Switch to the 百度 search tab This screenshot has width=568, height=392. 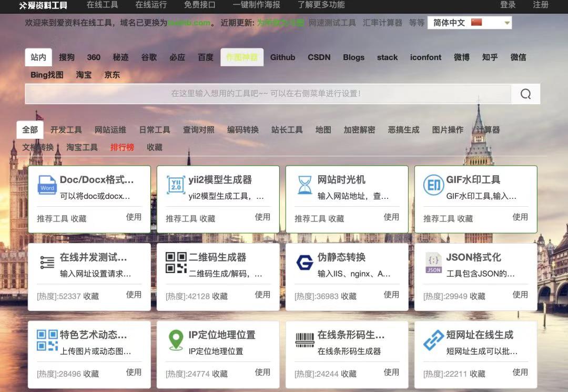pos(205,57)
